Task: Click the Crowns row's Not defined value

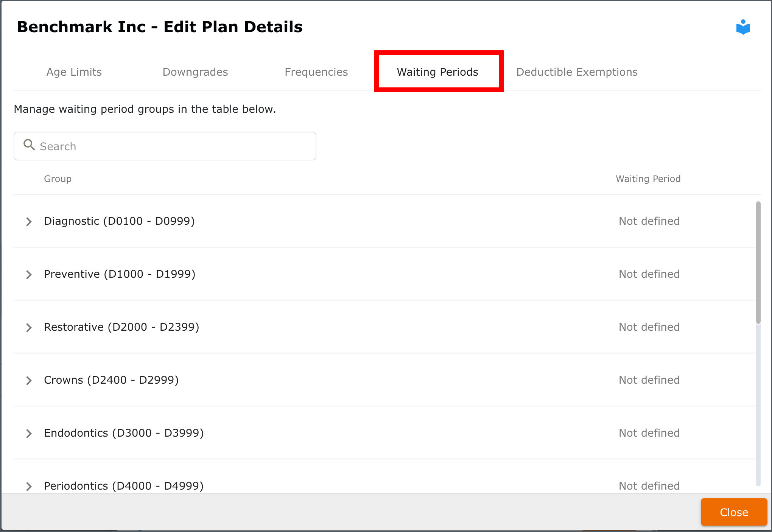Action: tap(649, 380)
